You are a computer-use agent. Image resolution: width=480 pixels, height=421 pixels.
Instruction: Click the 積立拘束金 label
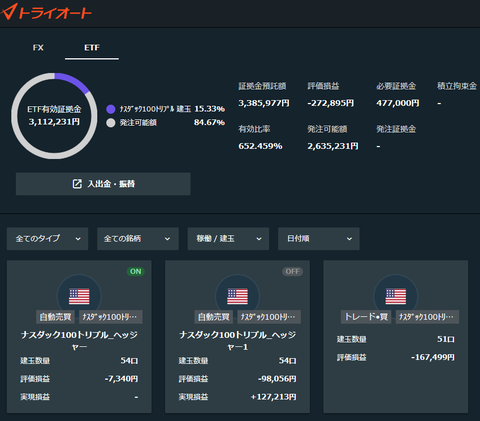point(457,86)
